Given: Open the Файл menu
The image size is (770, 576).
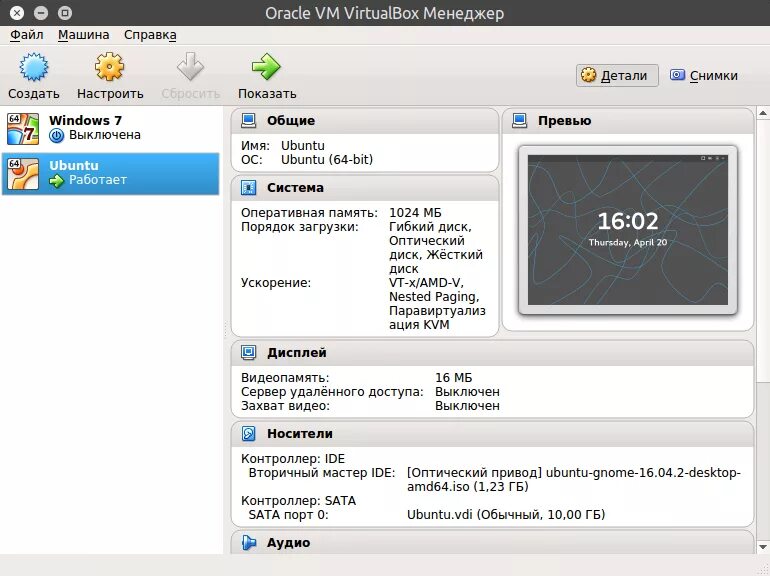Looking at the screenshot, I should coord(27,35).
